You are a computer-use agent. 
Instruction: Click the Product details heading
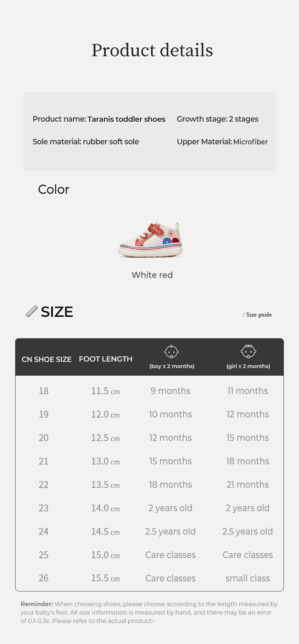[x=152, y=50]
